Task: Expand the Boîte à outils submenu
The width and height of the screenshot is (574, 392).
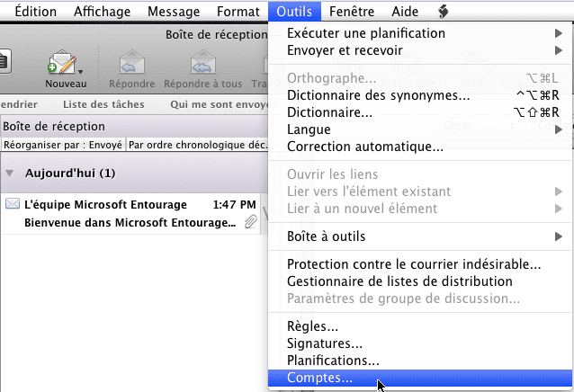Action: (x=420, y=236)
